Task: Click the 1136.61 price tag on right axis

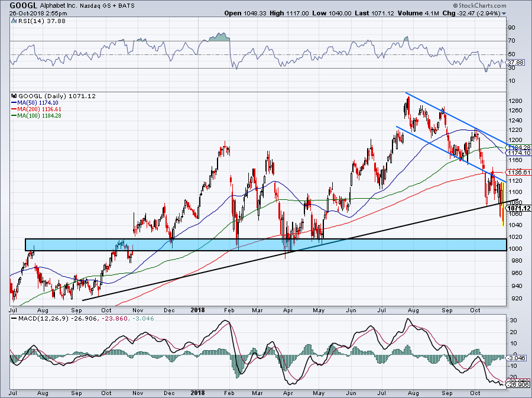Action: [518, 172]
